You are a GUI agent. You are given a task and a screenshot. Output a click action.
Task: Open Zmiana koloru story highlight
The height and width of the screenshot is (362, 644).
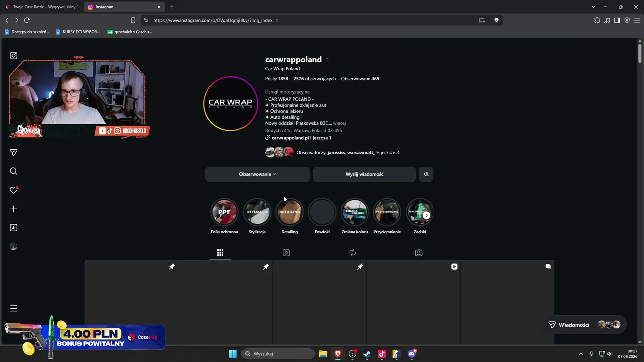[355, 217]
